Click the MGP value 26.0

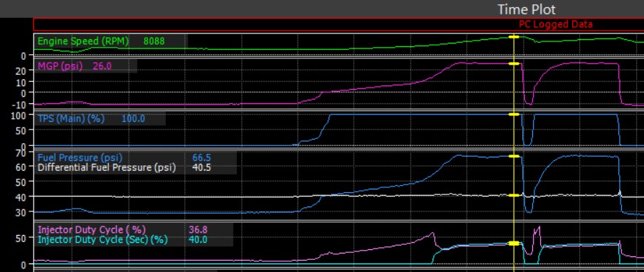(102, 66)
